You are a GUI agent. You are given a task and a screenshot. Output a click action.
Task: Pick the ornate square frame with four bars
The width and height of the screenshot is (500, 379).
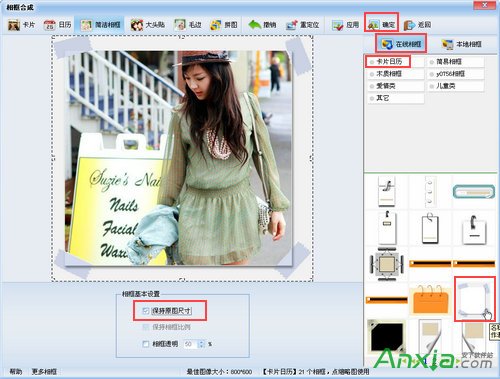387,264
